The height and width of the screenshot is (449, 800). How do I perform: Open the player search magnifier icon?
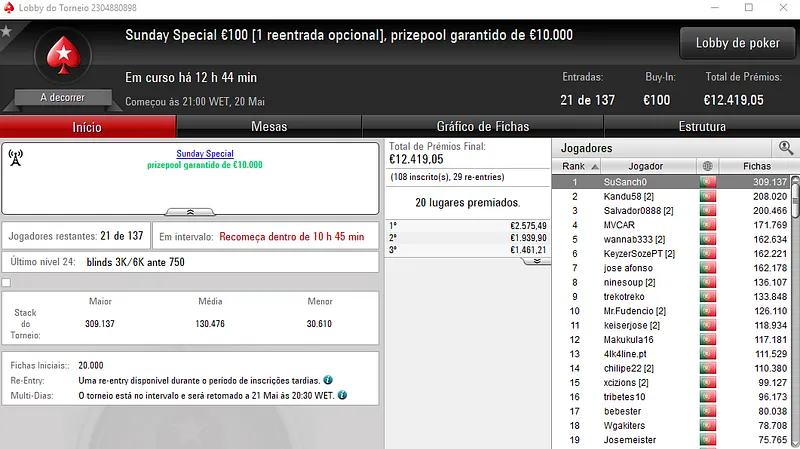click(x=786, y=148)
